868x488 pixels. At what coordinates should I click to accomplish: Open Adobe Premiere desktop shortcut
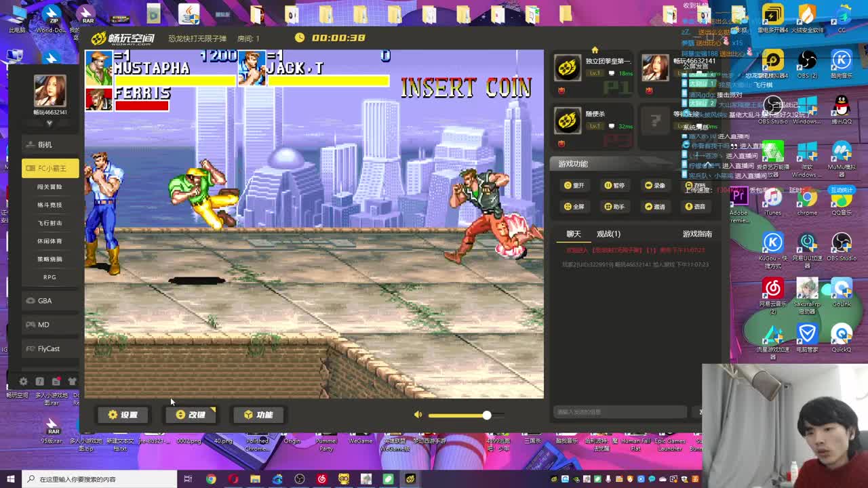738,205
